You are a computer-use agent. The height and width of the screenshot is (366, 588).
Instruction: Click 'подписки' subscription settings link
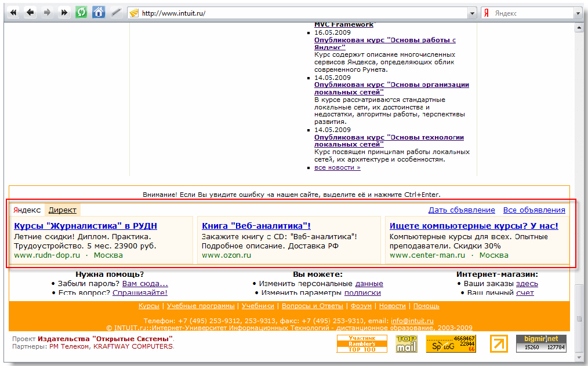pyautogui.click(x=362, y=292)
